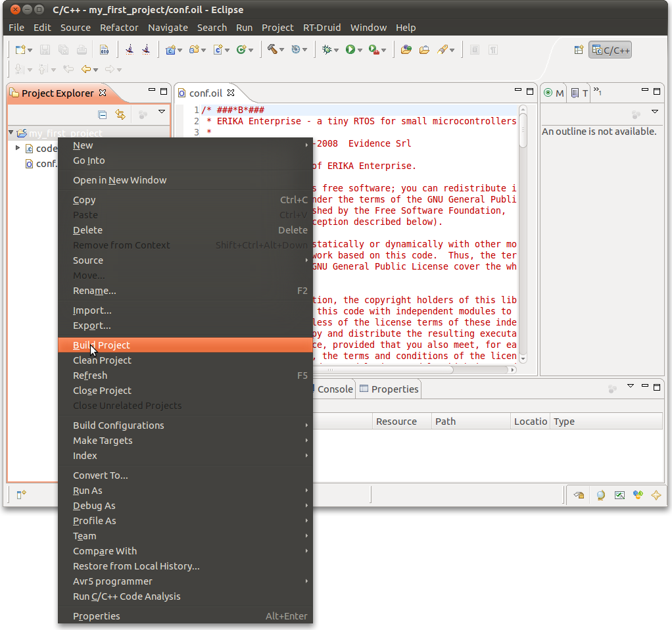Open the Outline view menu triangle
The height and width of the screenshot is (630, 672).
(x=654, y=111)
